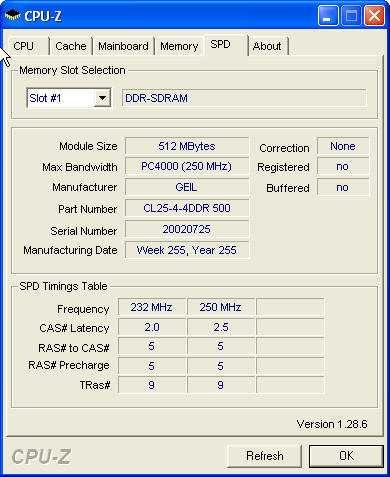The width and height of the screenshot is (390, 477).
Task: Click the SPD tab
Action: (225, 44)
